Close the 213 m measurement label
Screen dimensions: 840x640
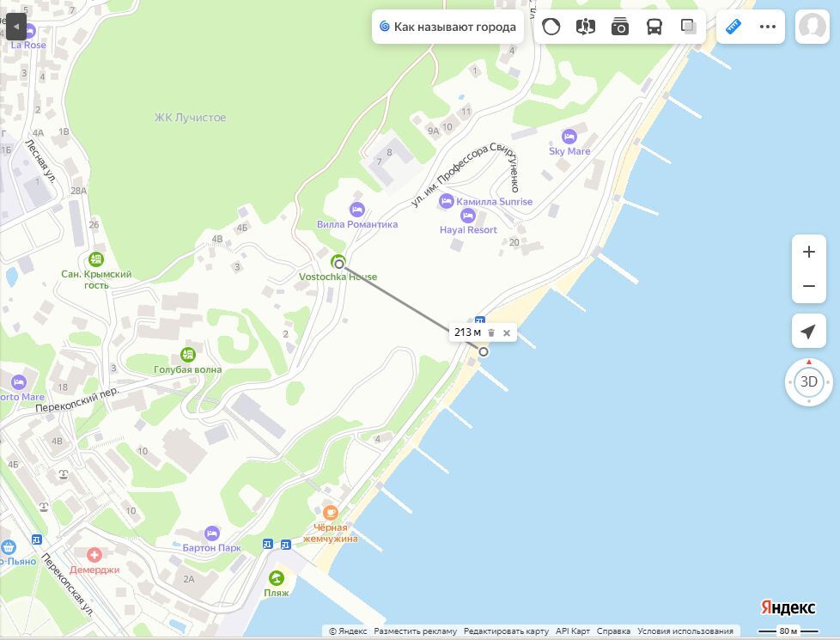click(507, 332)
